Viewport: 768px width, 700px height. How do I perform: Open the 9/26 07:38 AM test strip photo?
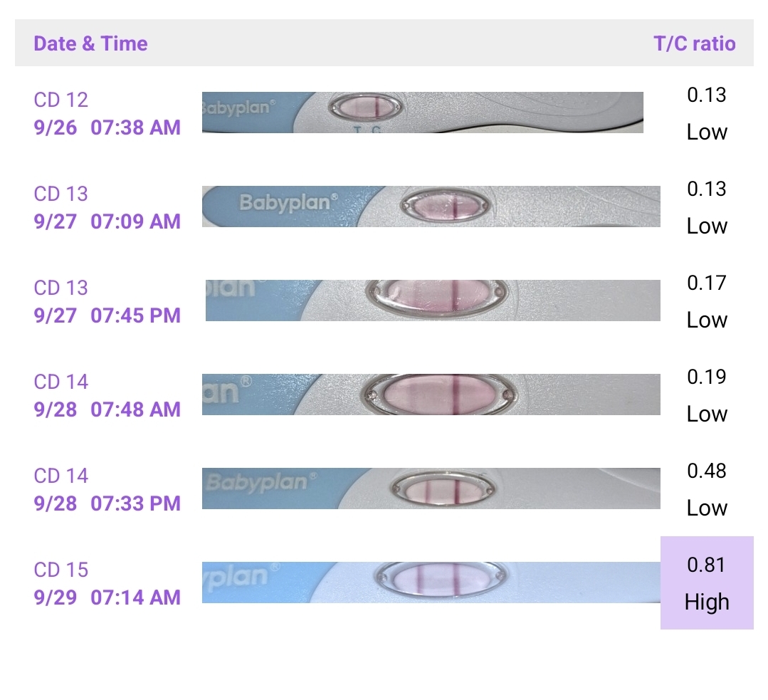422,113
